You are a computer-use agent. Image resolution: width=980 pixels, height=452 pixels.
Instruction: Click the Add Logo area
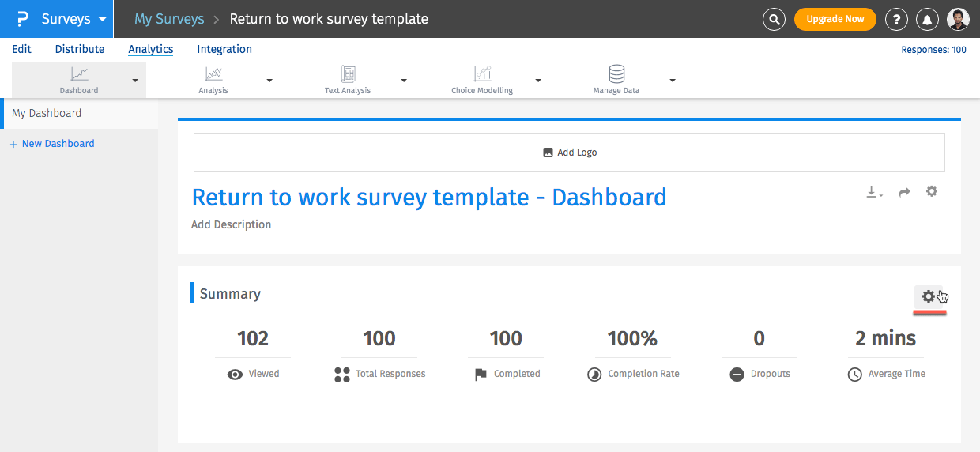click(x=569, y=153)
